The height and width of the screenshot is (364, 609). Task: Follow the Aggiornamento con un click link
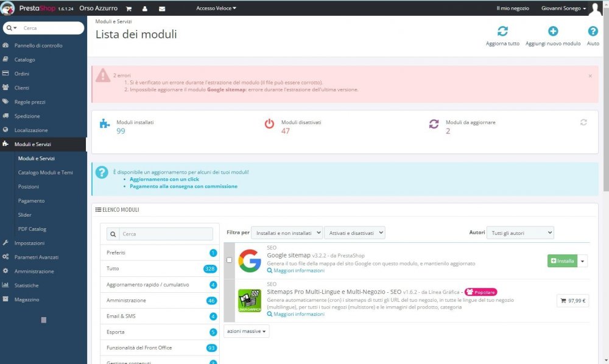pyautogui.click(x=164, y=180)
